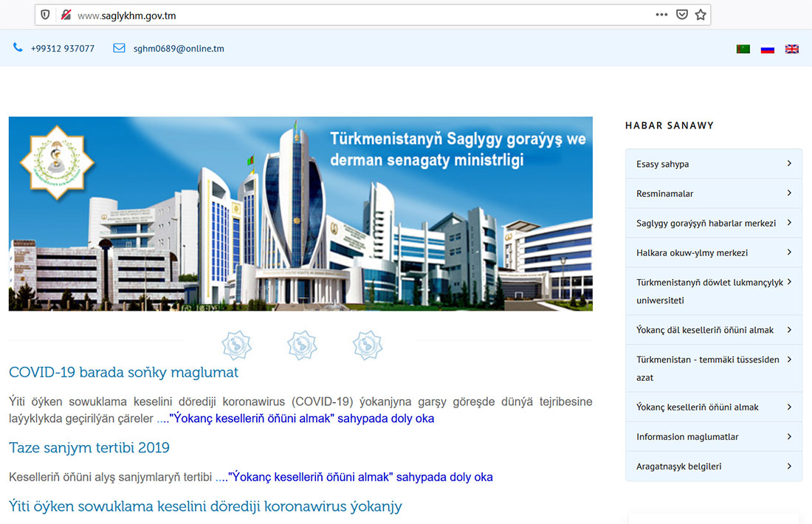Click the leftmost emblem ornament below the banner

(236, 345)
